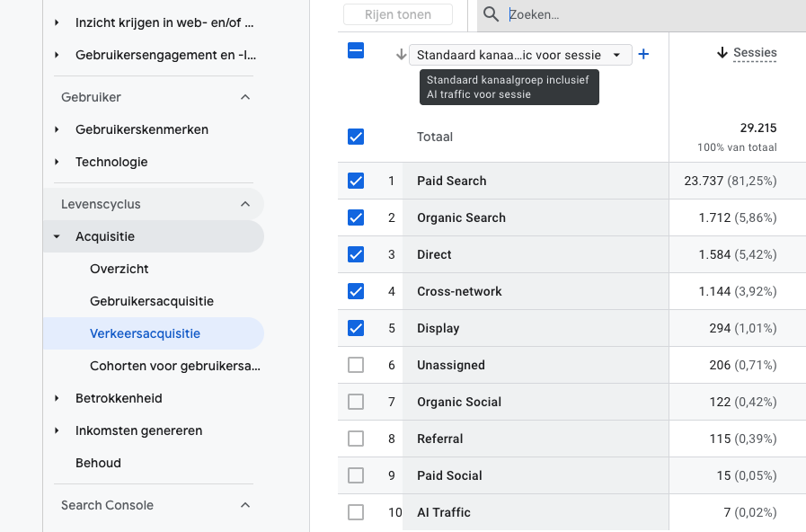806x532 pixels.
Task: Check the Unassigned row checkbox
Action: click(x=356, y=365)
